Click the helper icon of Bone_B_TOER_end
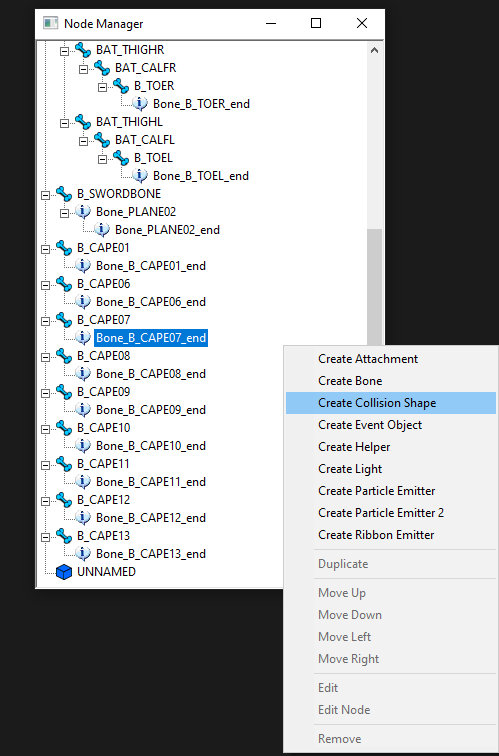Viewport: 499px width, 756px height. coord(140,104)
